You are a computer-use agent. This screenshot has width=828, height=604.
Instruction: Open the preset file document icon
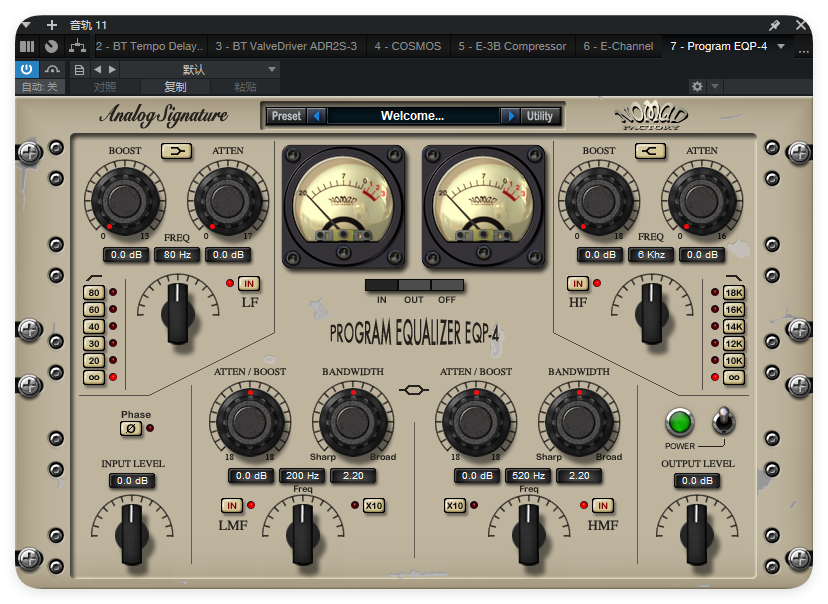click(79, 70)
